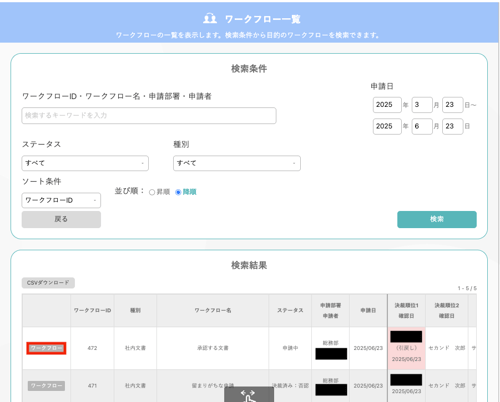Click the ステータス column header
500x402 pixels.
pyautogui.click(x=290, y=310)
